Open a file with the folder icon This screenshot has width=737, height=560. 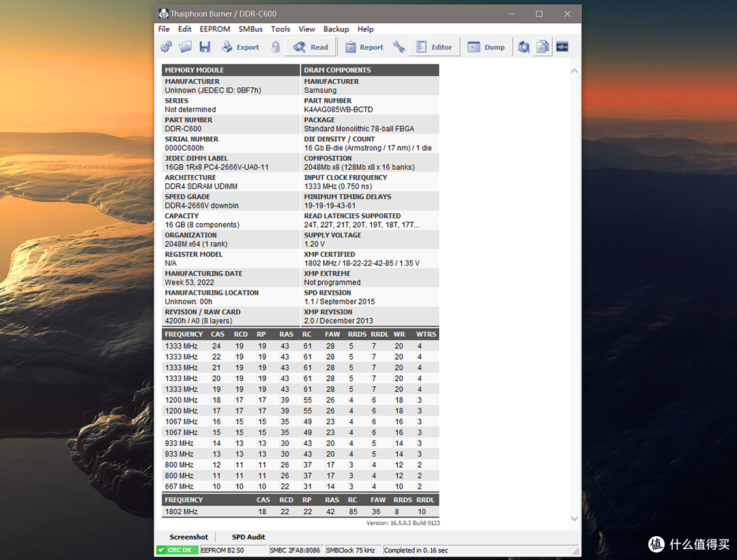coord(185,47)
